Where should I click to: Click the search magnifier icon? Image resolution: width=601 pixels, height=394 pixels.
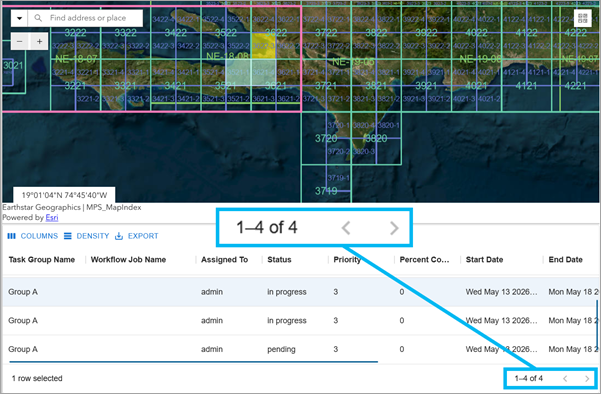pyautogui.click(x=38, y=18)
